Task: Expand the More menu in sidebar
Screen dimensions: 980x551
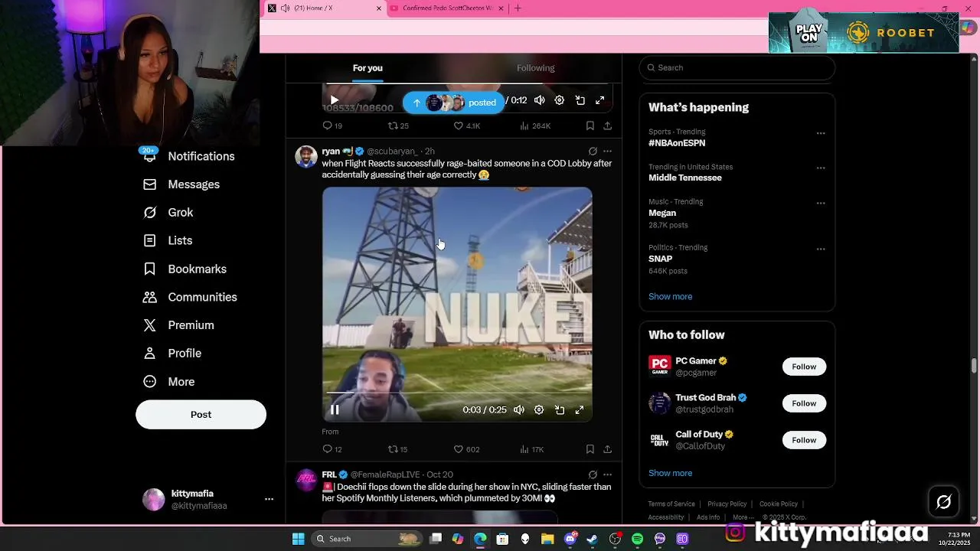Action: pyautogui.click(x=169, y=382)
